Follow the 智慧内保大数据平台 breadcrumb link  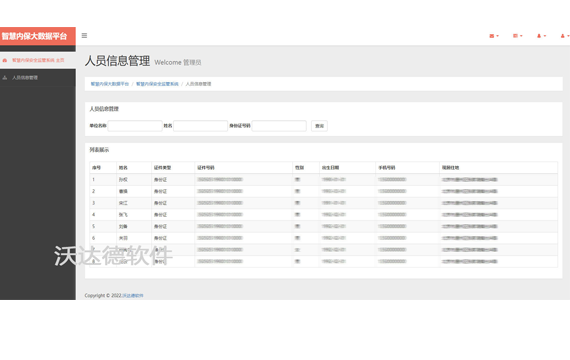tap(109, 84)
